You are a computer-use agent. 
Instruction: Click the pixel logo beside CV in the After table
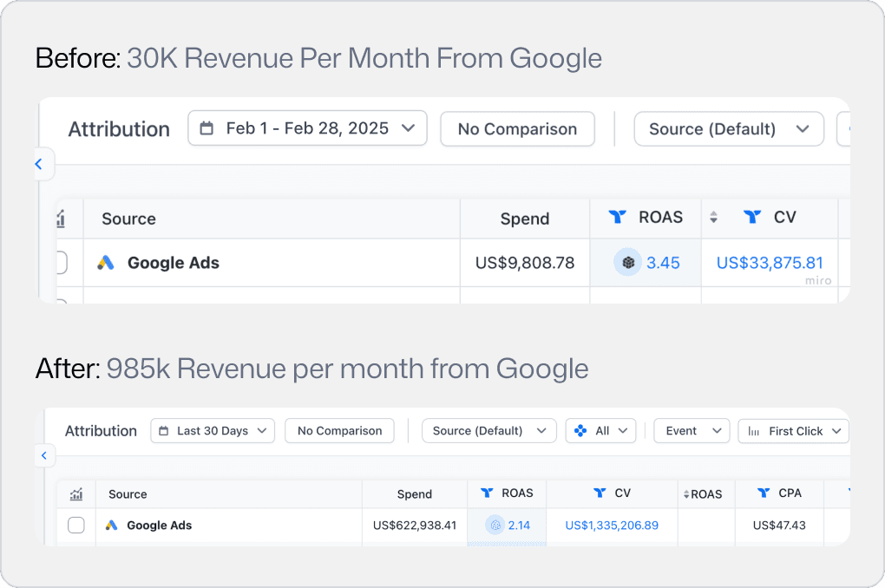600,493
